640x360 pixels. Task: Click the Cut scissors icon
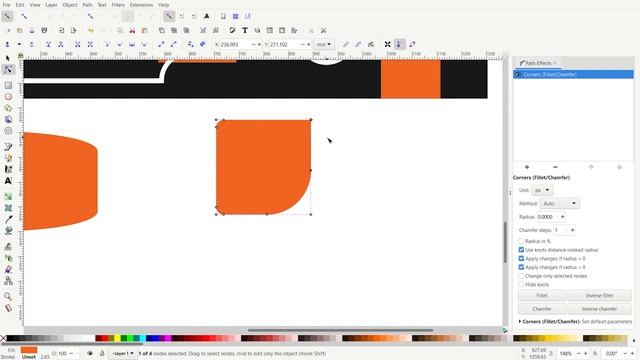tap(132, 31)
